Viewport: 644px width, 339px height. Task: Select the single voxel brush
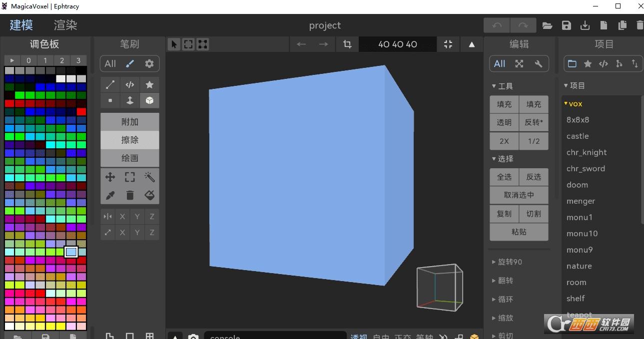pyautogui.click(x=110, y=100)
